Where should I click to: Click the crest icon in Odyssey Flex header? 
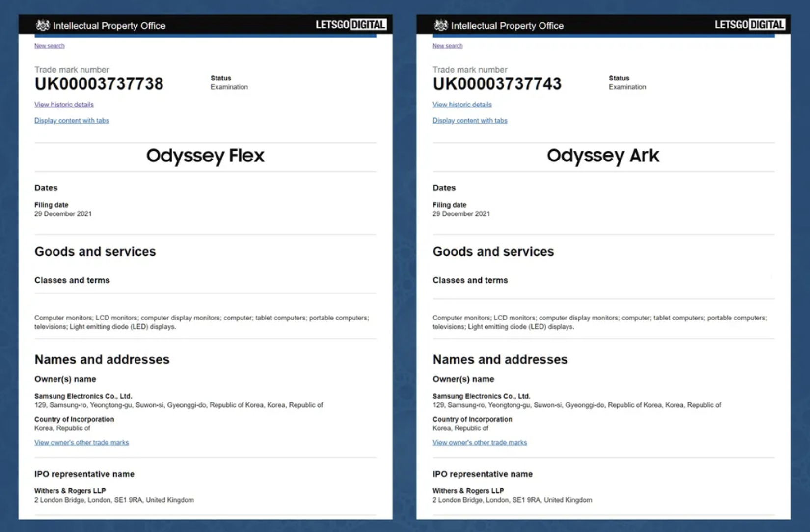(x=43, y=25)
